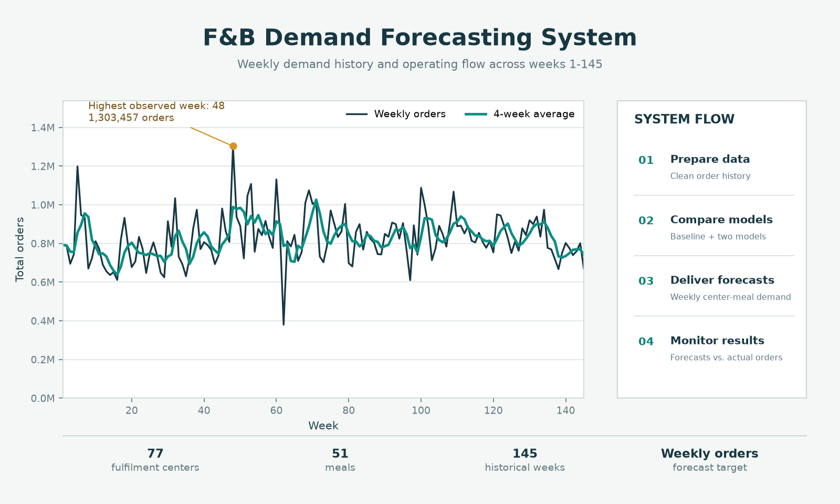Click the "meals" caption under 51
840x504 pixels.
(340, 468)
